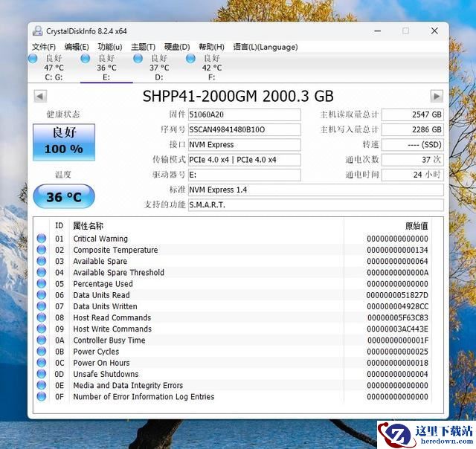Select the F: disk tab at 42 °C
The width and height of the screenshot is (476, 449).
(211, 68)
